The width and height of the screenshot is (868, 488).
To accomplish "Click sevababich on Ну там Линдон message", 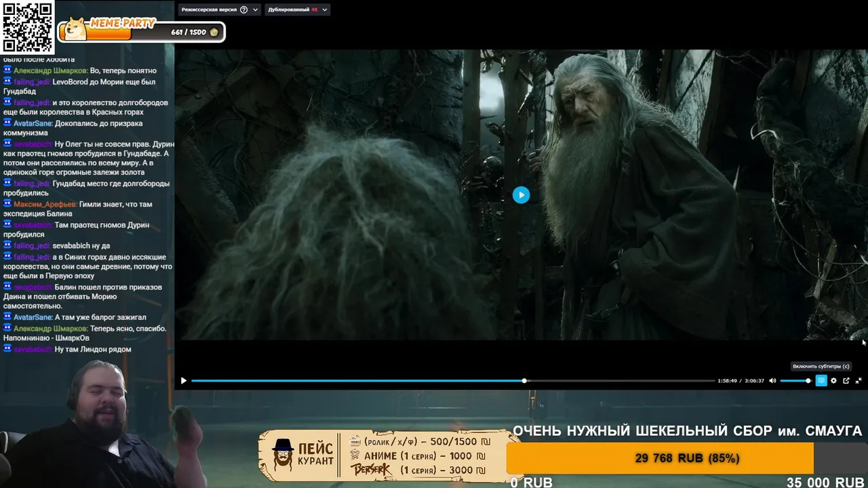I will click(x=32, y=349).
